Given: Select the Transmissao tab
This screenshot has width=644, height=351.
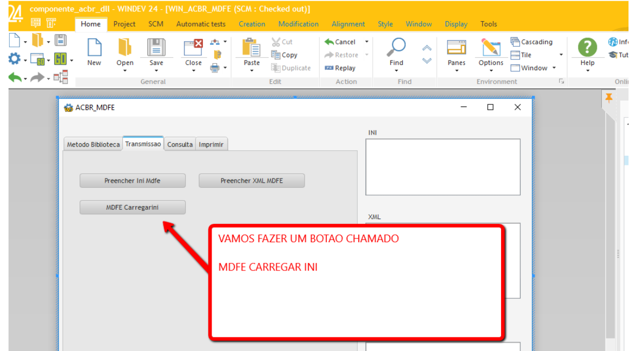Looking at the screenshot, I should pyautogui.click(x=143, y=144).
